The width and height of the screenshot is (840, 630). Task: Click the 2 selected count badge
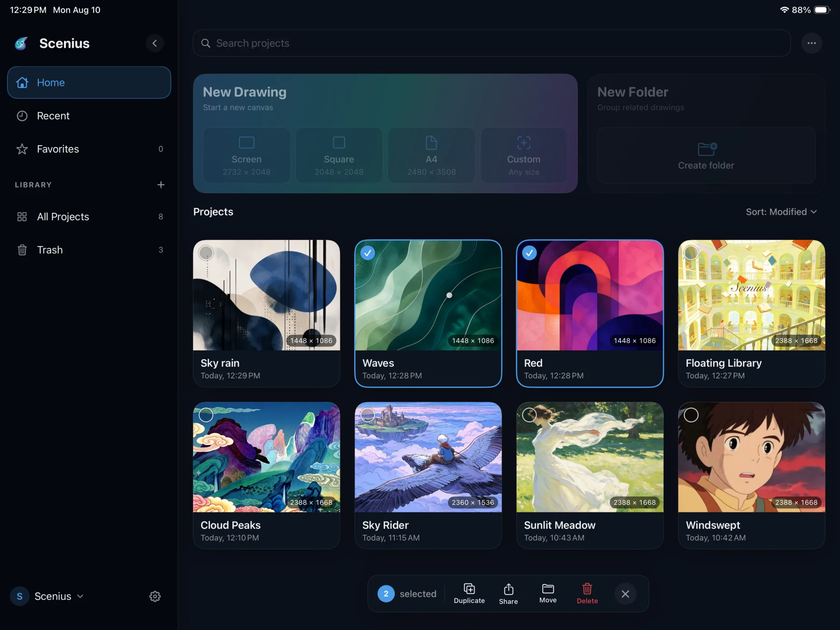tap(386, 594)
